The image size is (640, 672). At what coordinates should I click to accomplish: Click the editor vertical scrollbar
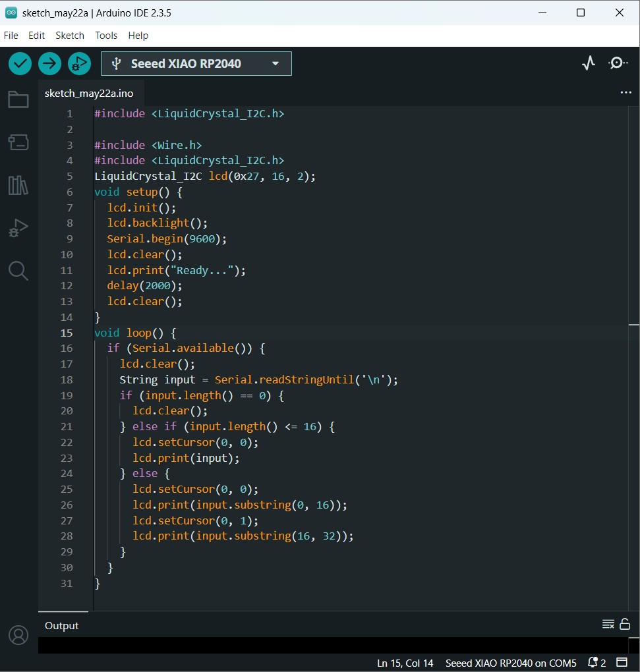point(634,358)
